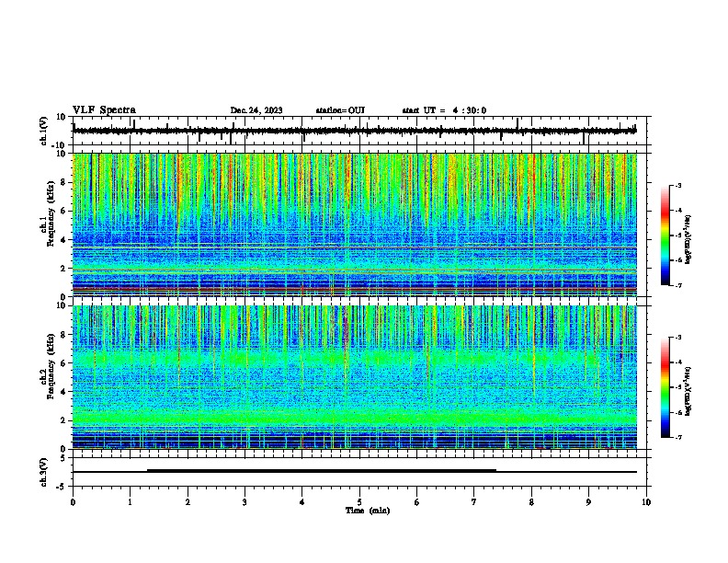728x563 pixels.
Task: Click the ch.1 "Frequency (kHz)" axis label
Action: pos(51,213)
